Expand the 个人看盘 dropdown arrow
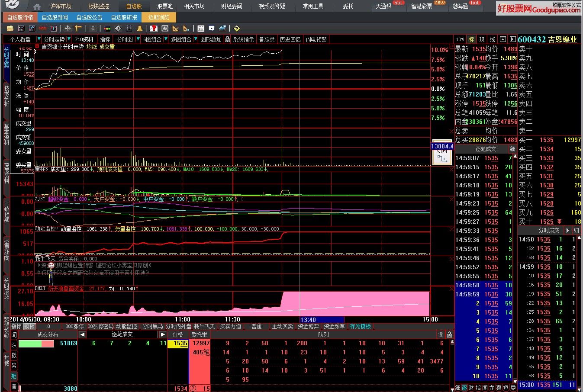 click(39, 39)
